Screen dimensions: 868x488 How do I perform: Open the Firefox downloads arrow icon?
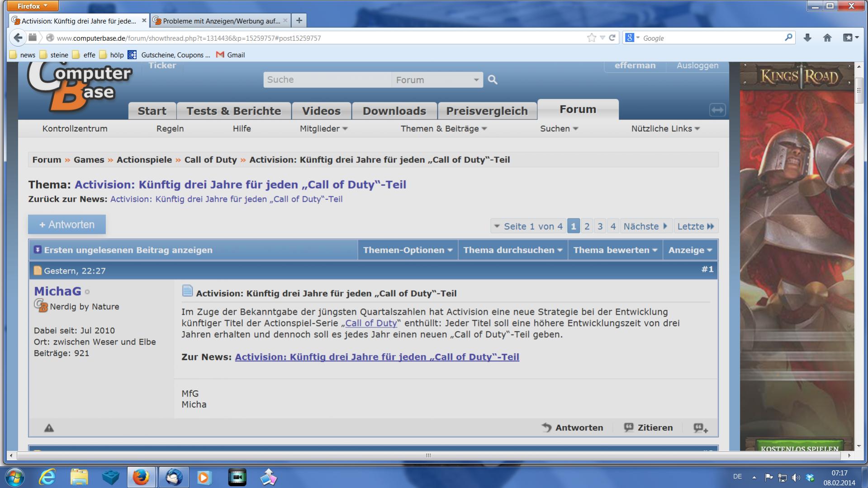tap(807, 38)
